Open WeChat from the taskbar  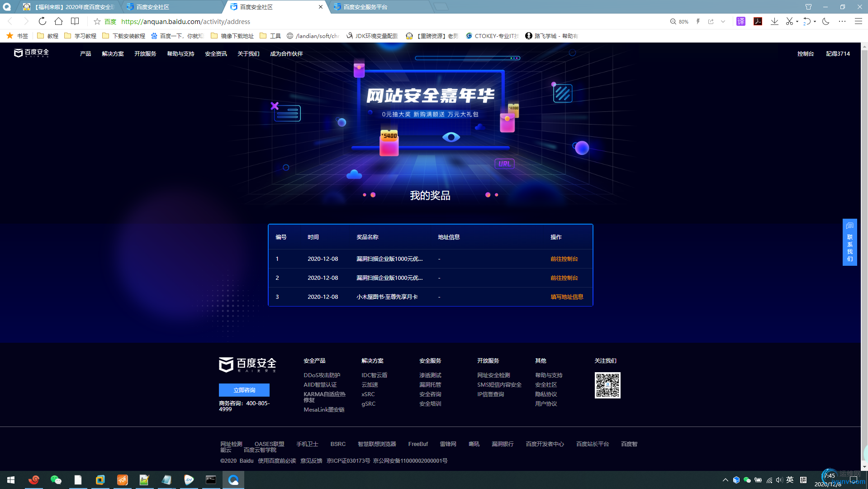click(x=56, y=480)
